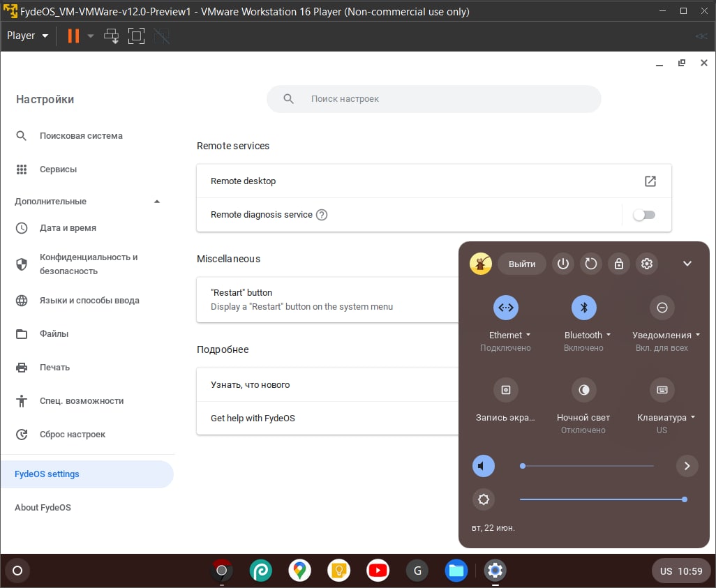Open the Google Maps shelf icon
This screenshot has height=588, width=716.
299,570
